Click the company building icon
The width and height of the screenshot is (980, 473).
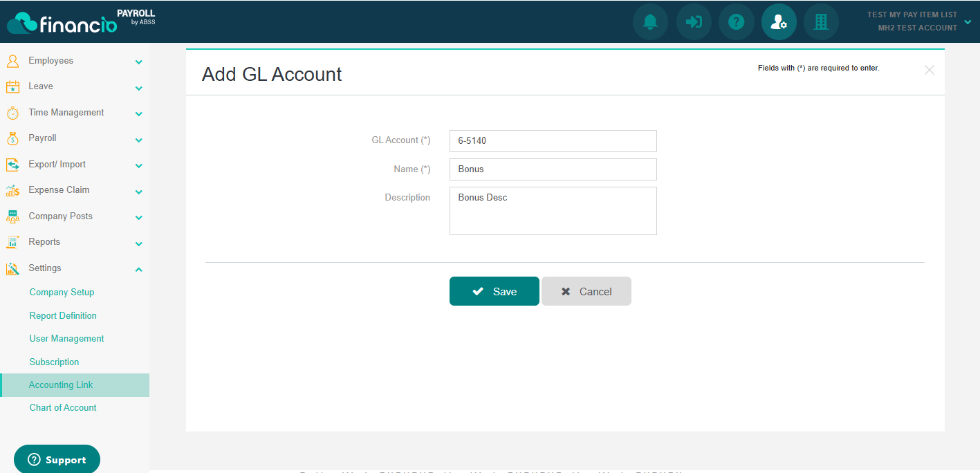coord(821,22)
